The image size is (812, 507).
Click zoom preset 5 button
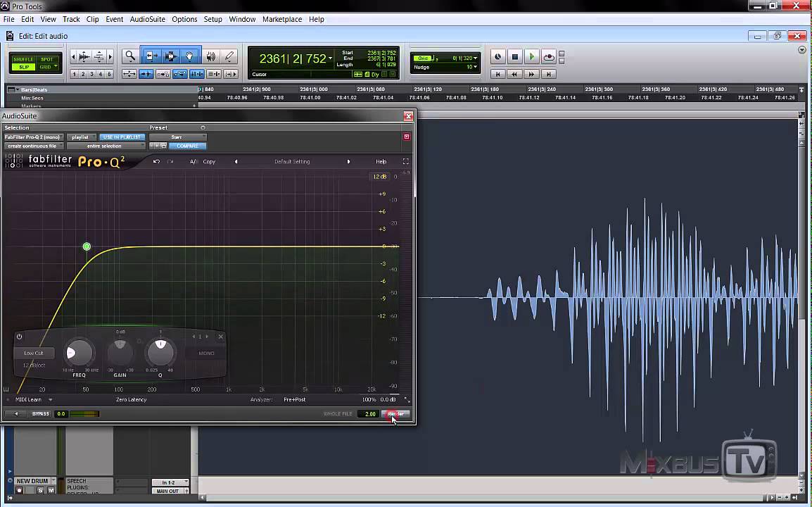coord(109,74)
